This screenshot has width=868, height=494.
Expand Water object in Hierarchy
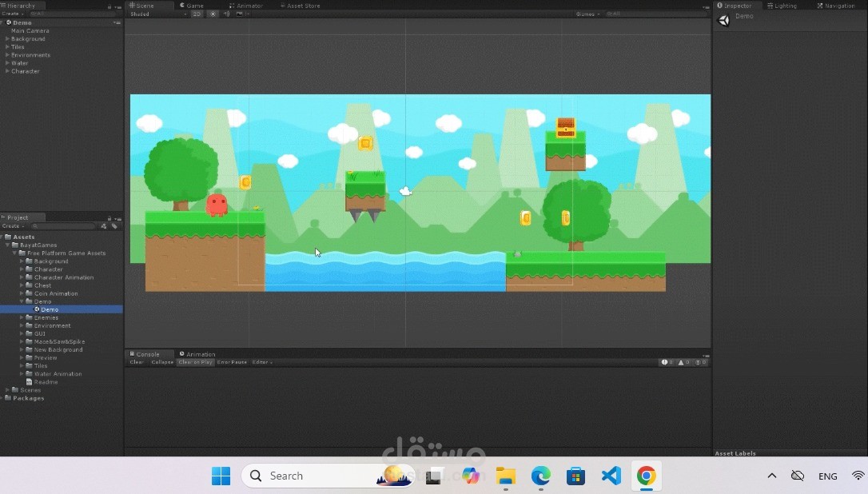coord(7,63)
